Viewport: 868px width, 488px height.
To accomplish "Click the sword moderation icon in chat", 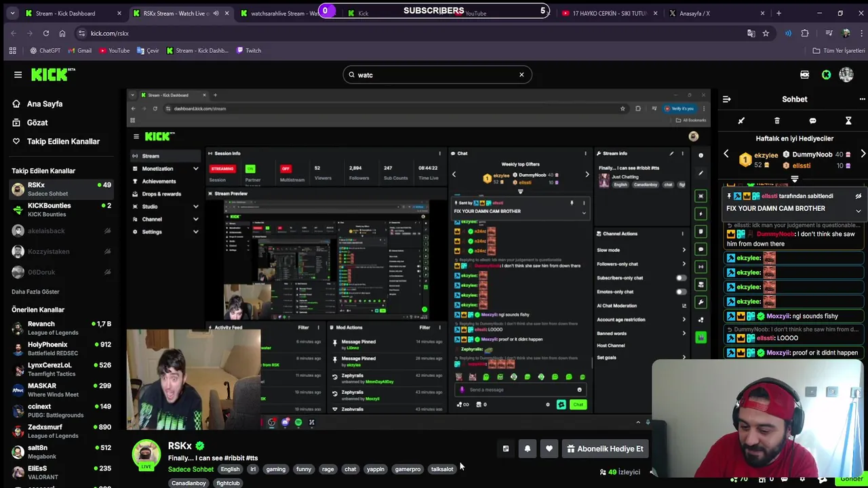I will 741,121.
